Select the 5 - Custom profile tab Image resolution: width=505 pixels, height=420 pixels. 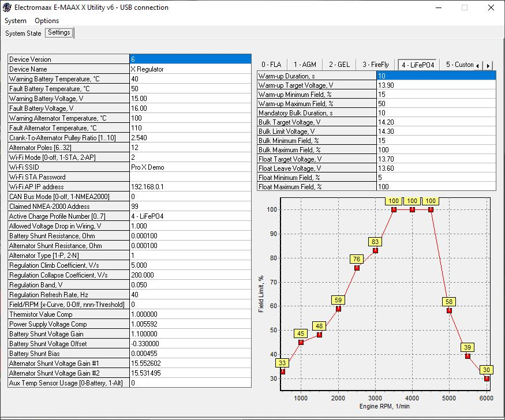pyautogui.click(x=459, y=65)
